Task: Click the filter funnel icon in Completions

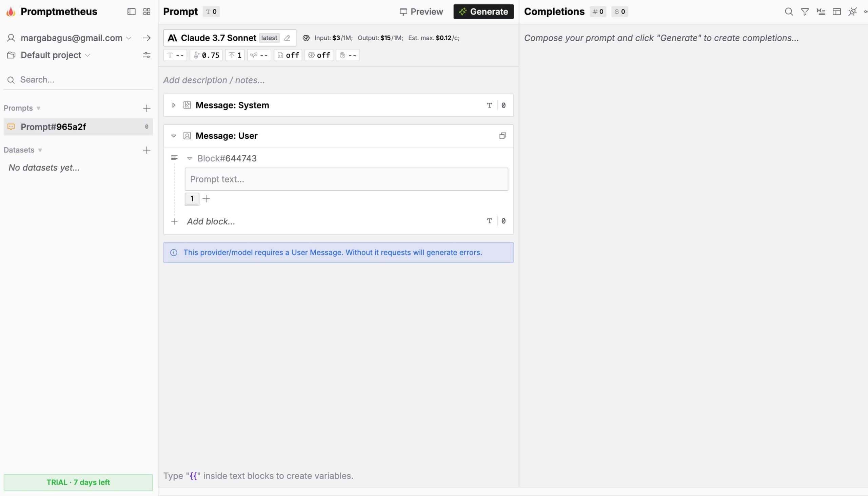Action: point(805,12)
